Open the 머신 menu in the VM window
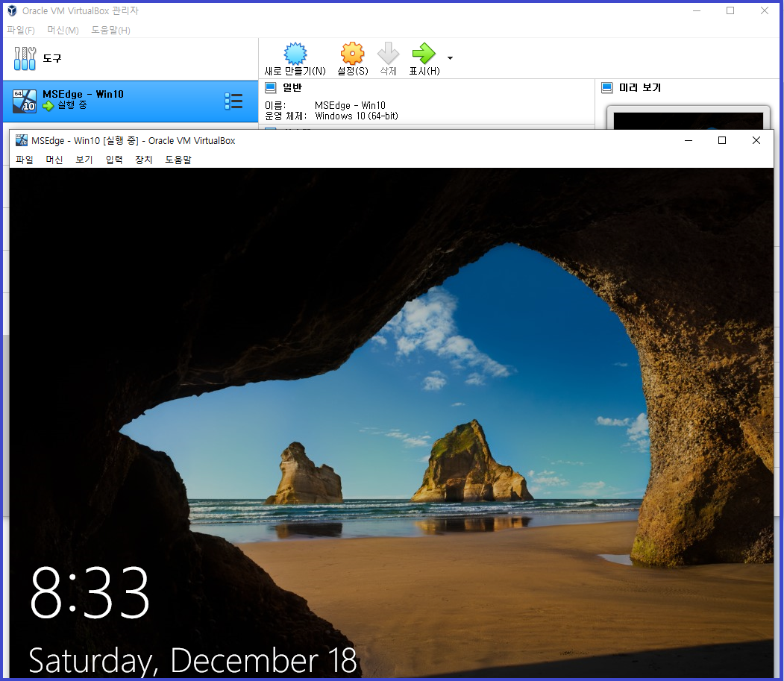The width and height of the screenshot is (784, 681). pyautogui.click(x=54, y=160)
